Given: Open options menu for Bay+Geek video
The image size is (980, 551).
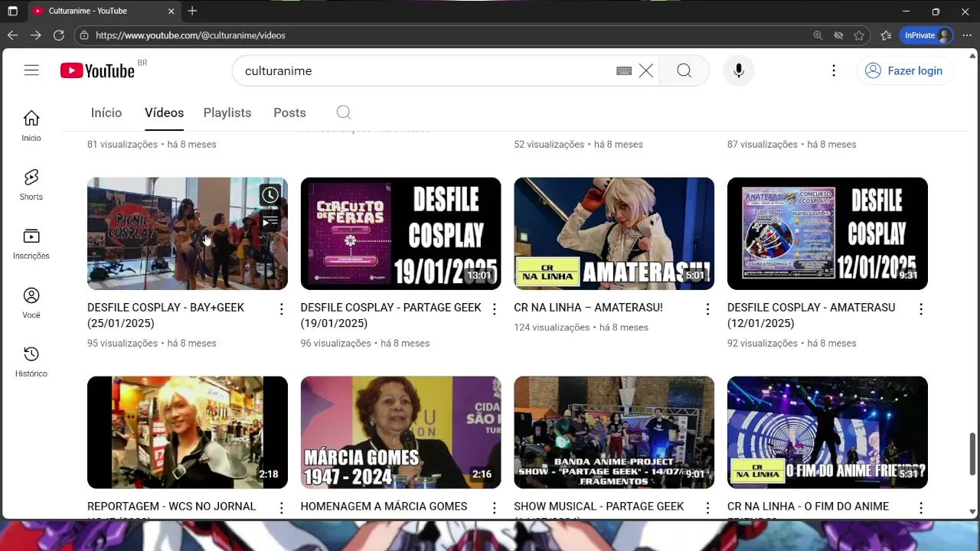Looking at the screenshot, I should click(281, 309).
